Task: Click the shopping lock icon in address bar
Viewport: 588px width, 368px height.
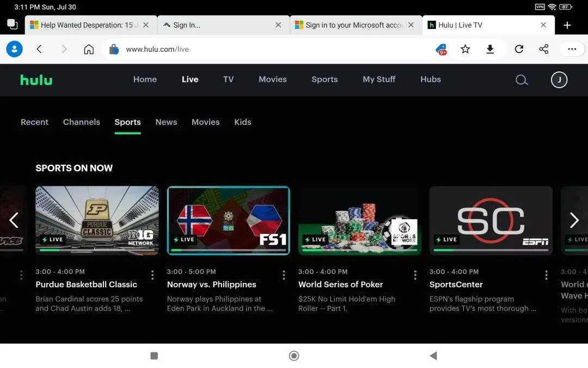Action: (x=114, y=49)
